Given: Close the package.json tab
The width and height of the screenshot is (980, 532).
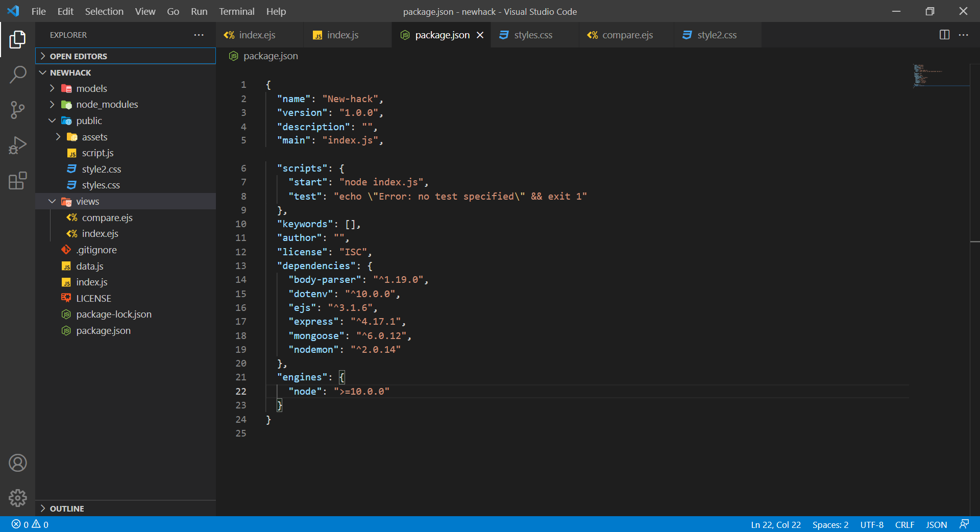Looking at the screenshot, I should pos(480,35).
